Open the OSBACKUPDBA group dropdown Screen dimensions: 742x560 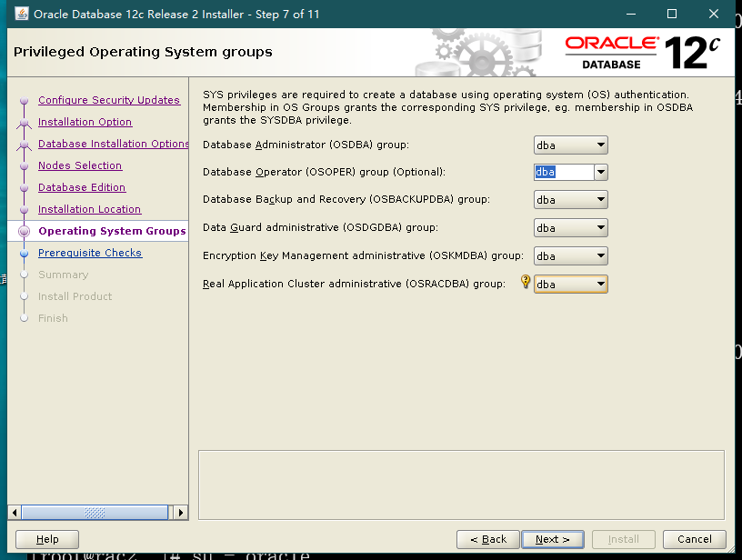coord(571,200)
